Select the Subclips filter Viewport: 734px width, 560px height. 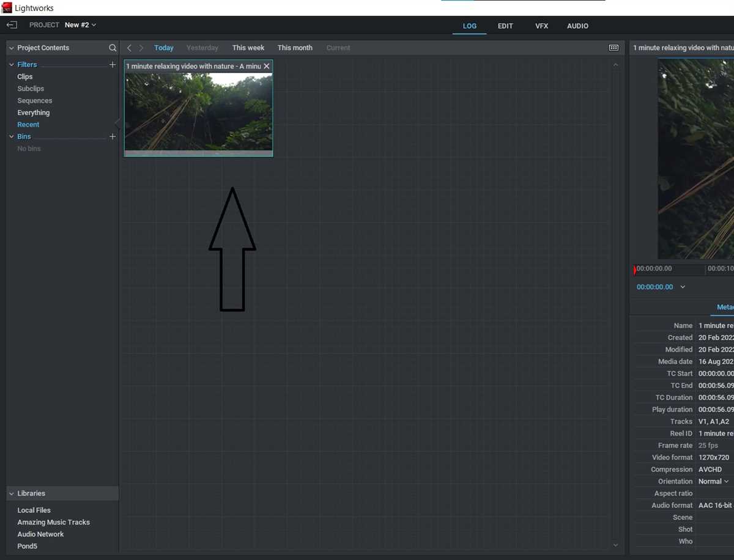click(x=31, y=89)
